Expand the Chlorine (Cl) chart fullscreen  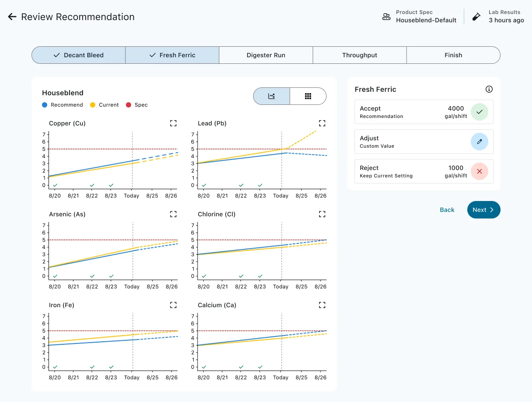322,214
